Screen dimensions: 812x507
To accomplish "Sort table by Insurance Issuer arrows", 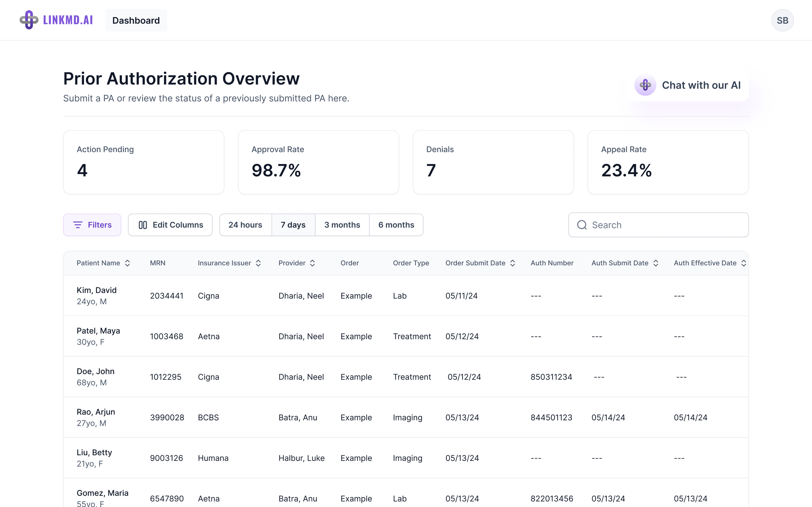I will (258, 263).
